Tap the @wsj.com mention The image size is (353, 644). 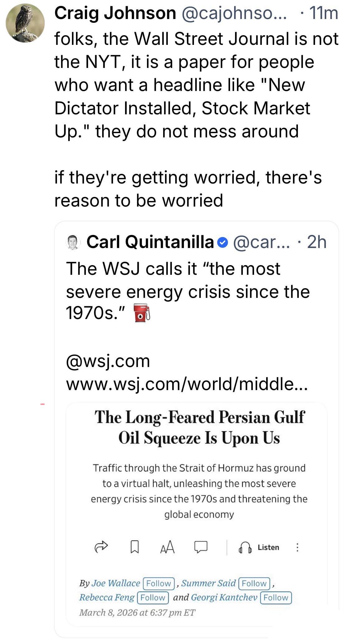pyautogui.click(x=108, y=361)
